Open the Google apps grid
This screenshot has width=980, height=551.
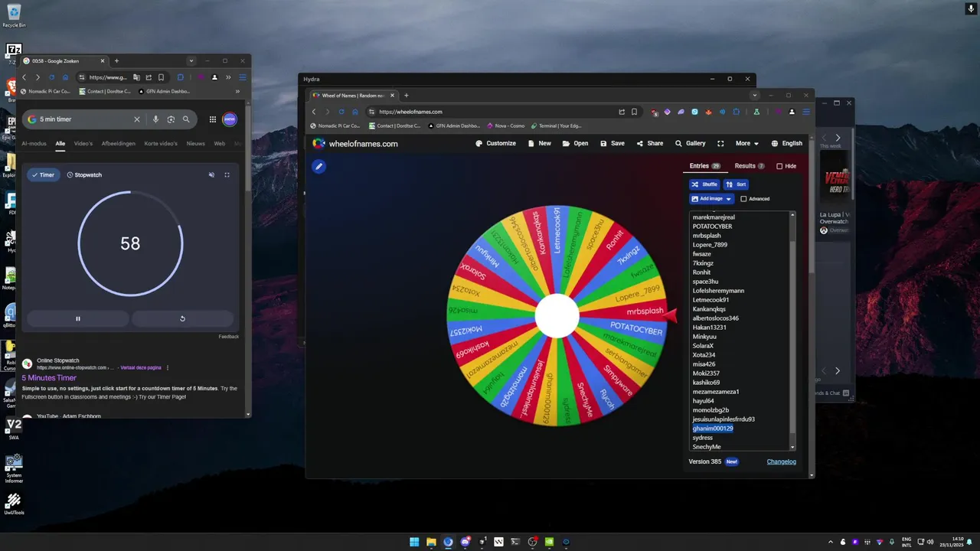[212, 119]
